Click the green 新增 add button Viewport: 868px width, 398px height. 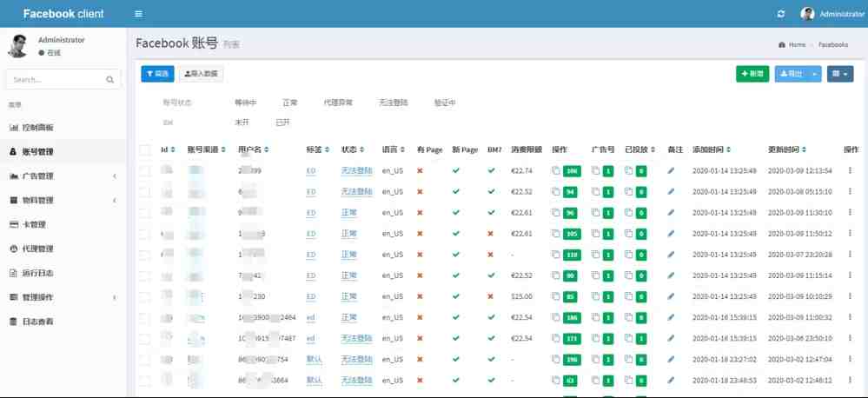[752, 74]
